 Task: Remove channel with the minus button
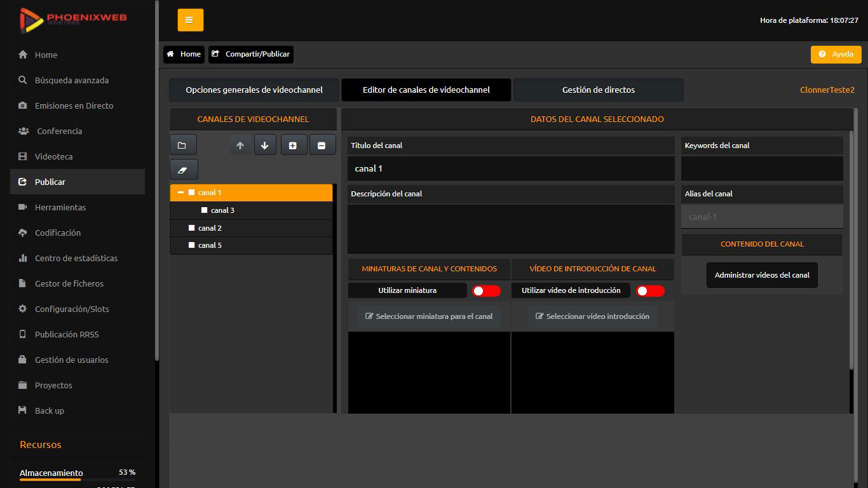click(322, 145)
